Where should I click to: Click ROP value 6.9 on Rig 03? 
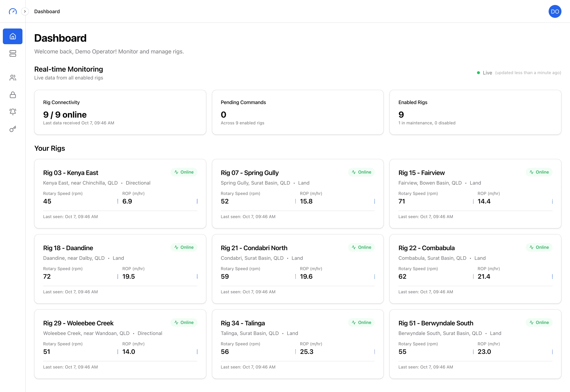coord(127,201)
